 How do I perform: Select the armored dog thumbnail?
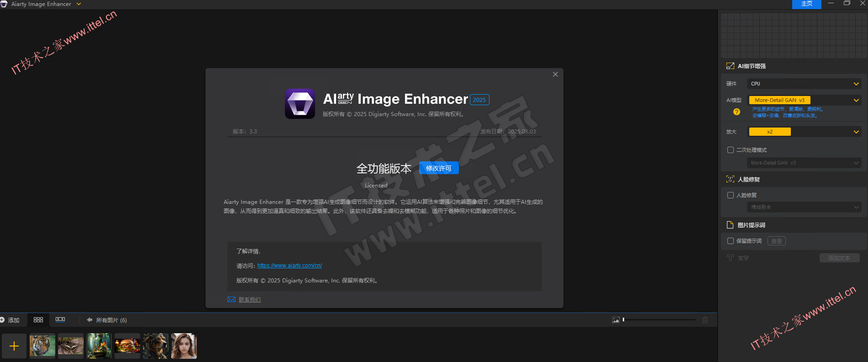pyautogui.click(x=156, y=346)
